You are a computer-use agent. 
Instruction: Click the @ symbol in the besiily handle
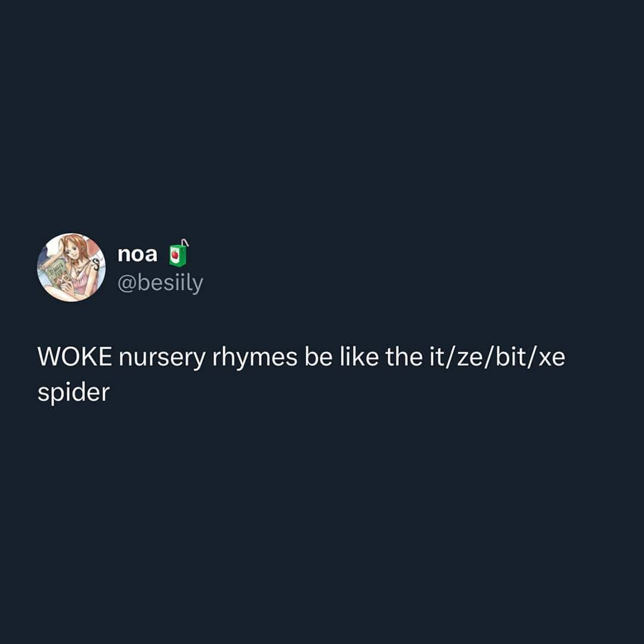126,283
